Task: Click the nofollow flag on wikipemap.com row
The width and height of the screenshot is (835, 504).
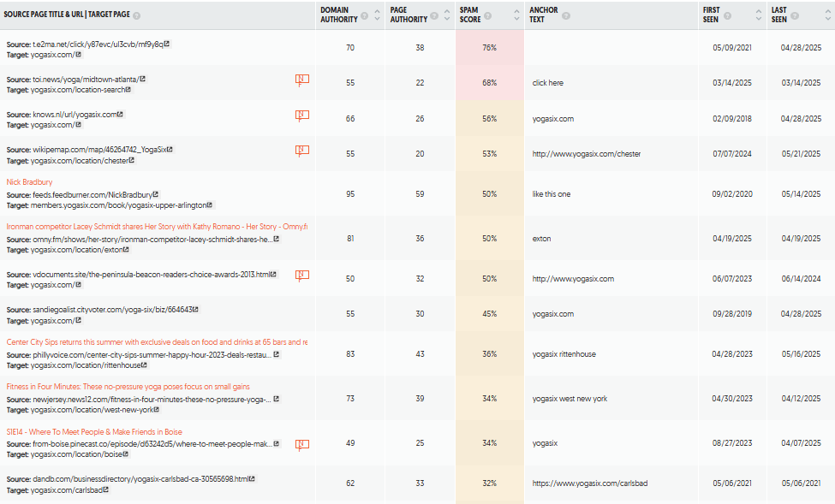Action: tap(302, 151)
